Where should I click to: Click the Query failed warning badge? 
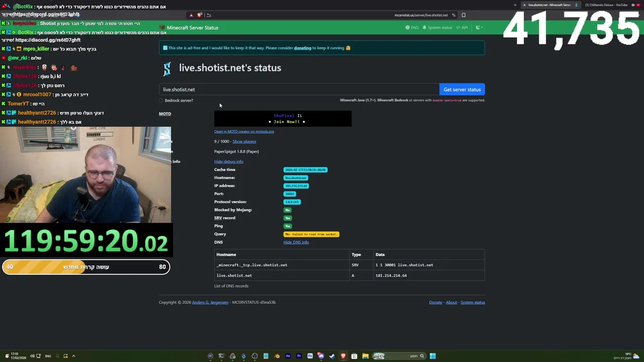pos(311,234)
